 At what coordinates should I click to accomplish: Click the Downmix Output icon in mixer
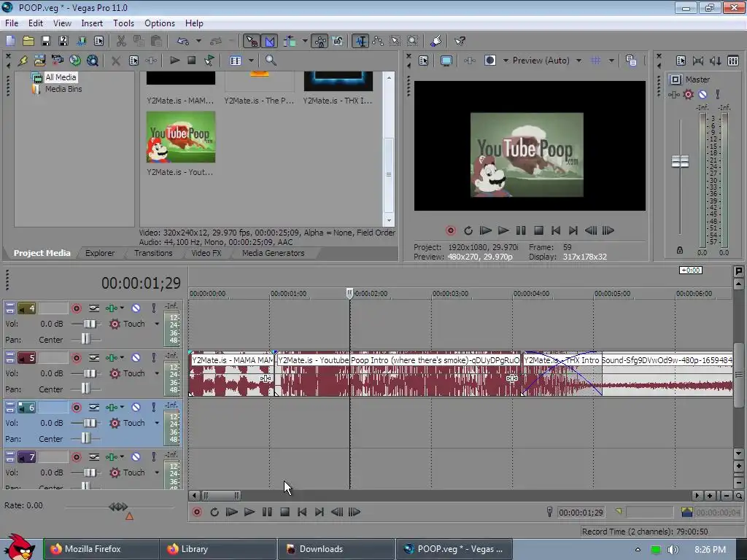(x=698, y=61)
